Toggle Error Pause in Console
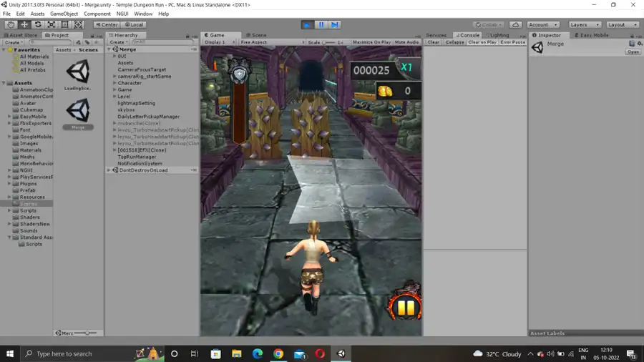 coord(512,42)
